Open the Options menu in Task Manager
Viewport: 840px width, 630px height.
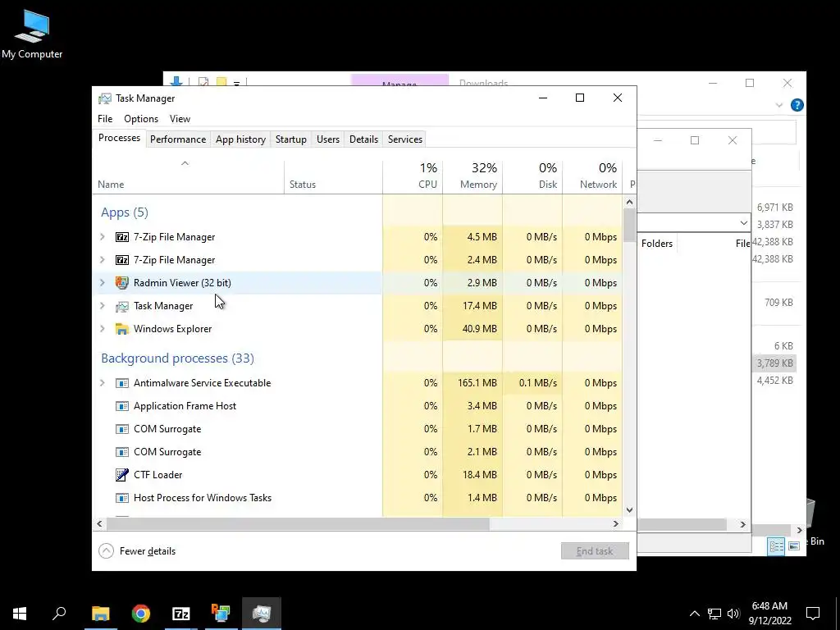point(141,119)
